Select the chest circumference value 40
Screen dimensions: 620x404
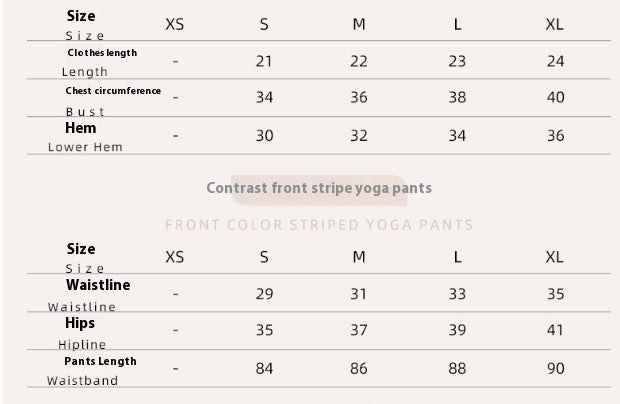[555, 98]
